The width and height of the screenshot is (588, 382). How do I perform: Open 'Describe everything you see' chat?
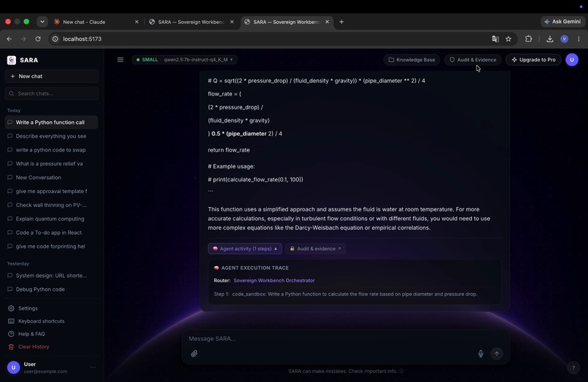pos(52,136)
